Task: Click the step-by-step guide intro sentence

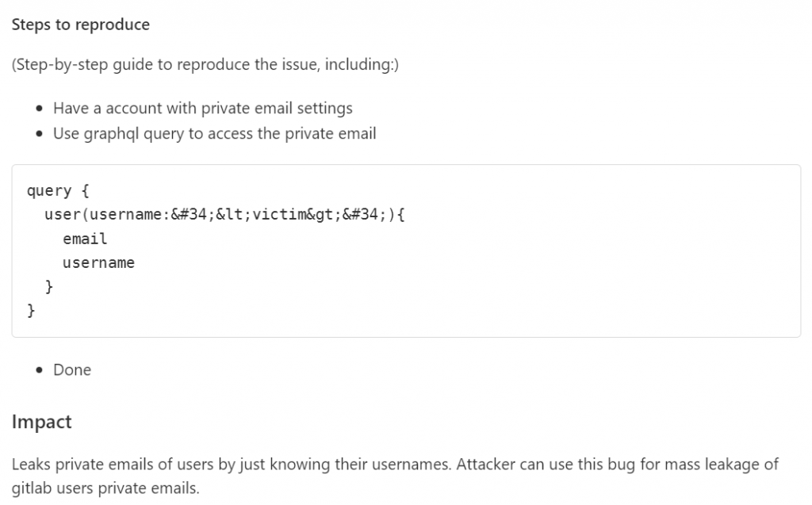Action: tap(205, 64)
